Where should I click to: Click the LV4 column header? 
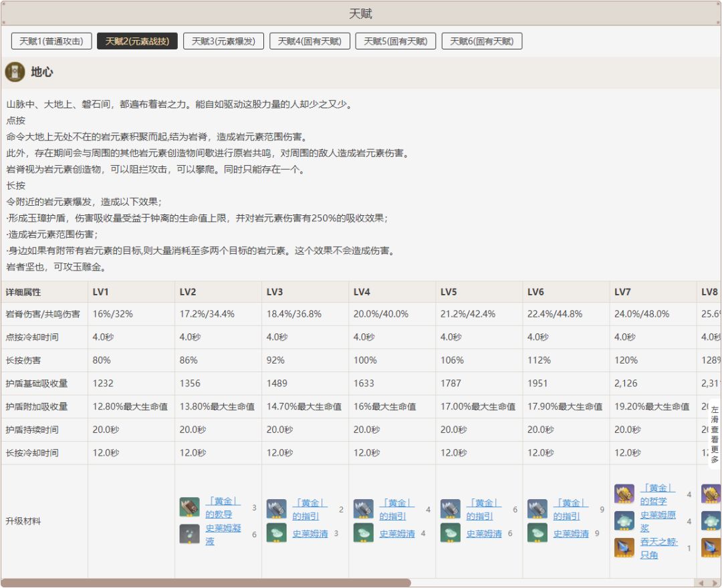392,292
